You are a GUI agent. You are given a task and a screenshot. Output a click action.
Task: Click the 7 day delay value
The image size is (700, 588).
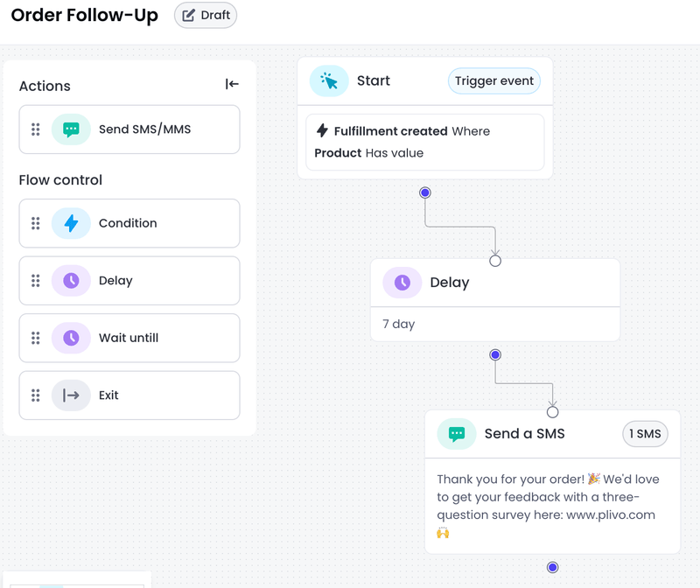[399, 324]
